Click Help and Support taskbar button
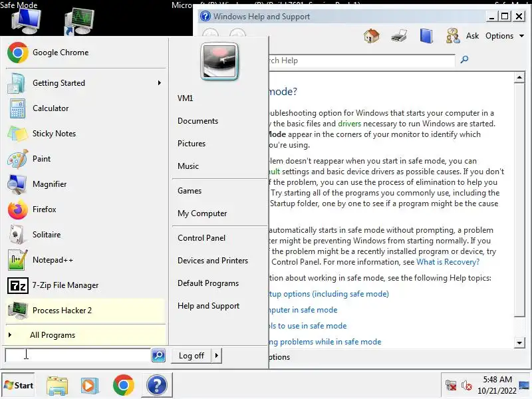Screen dimensions: 532x399 157,385
